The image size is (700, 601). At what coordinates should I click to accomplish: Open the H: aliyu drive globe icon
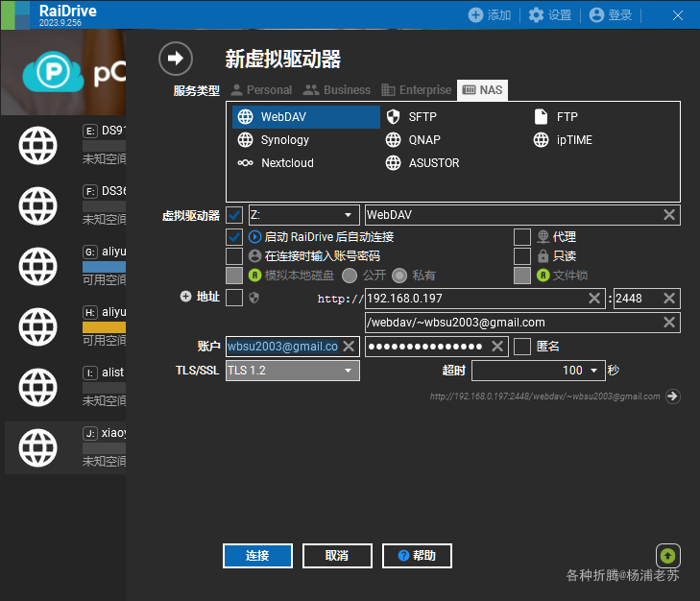point(38,326)
